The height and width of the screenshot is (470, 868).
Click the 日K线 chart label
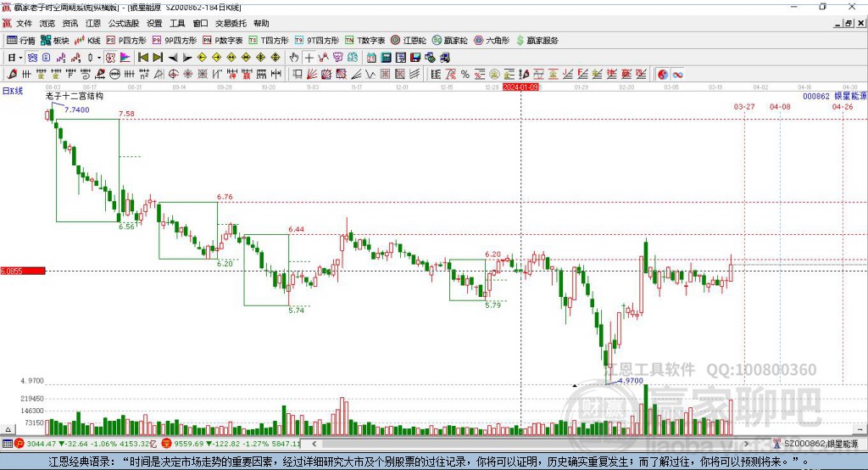click(13, 91)
